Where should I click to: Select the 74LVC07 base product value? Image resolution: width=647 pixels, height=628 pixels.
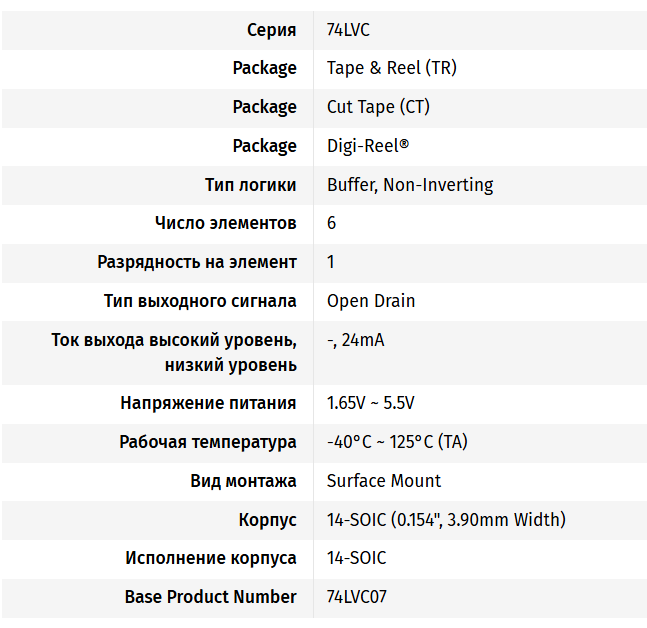[356, 597]
